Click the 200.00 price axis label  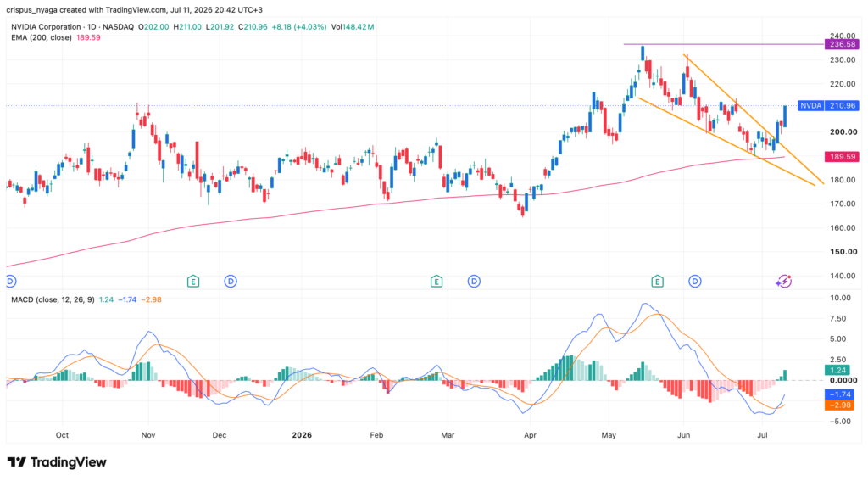[843, 131]
